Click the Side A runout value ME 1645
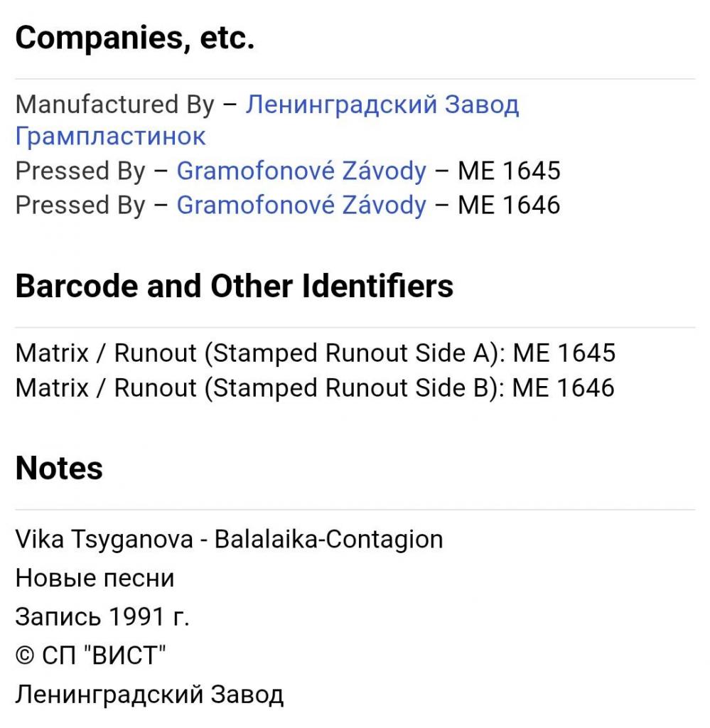The width and height of the screenshot is (710, 728). point(564,353)
